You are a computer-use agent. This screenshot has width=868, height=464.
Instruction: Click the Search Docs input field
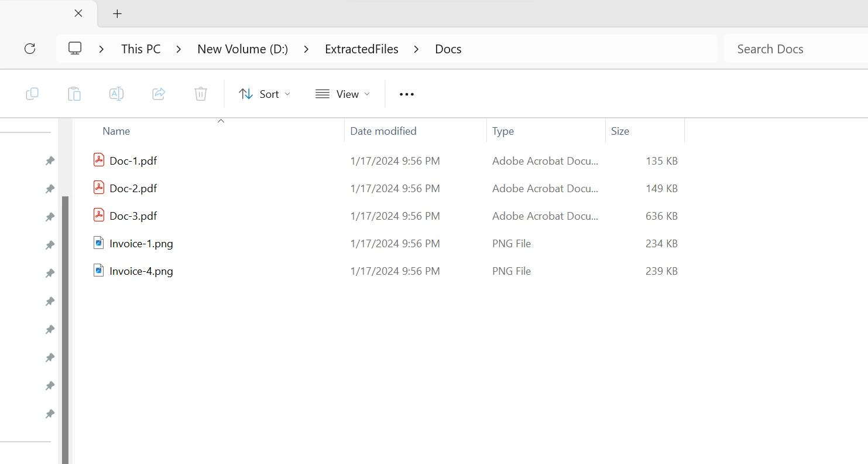click(x=793, y=49)
